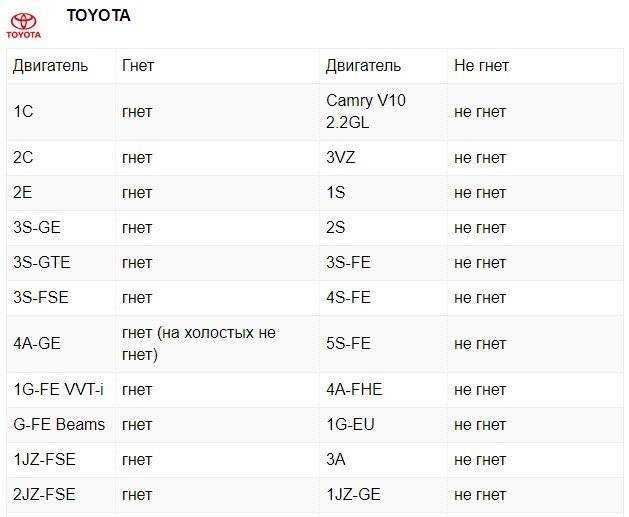The image size is (629, 517).
Task: Select the G-FE Beams engine cell
Action: (x=59, y=424)
